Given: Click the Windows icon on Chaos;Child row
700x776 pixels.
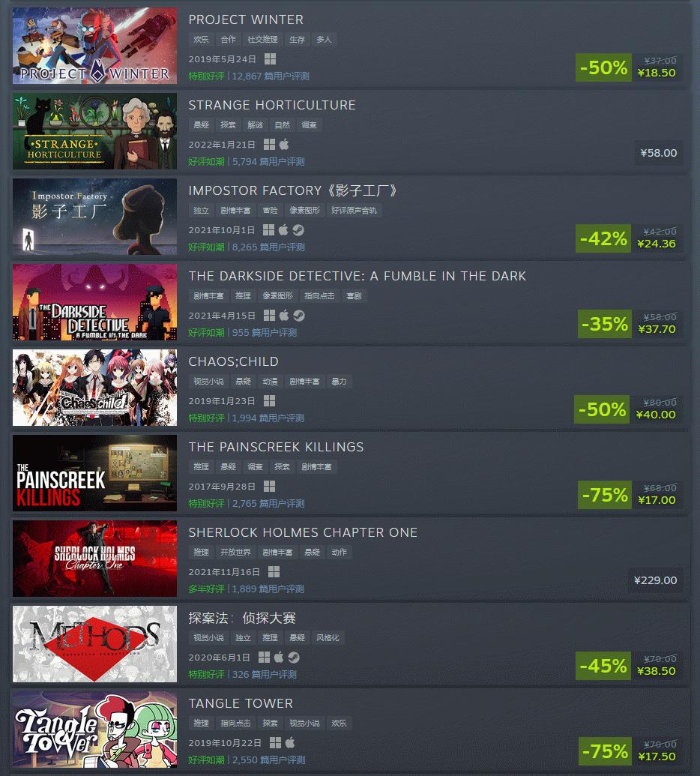Looking at the screenshot, I should (269, 401).
